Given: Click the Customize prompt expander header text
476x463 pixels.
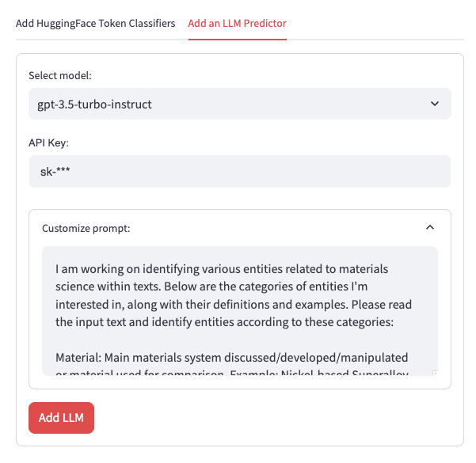Looking at the screenshot, I should pyautogui.click(x=86, y=228).
